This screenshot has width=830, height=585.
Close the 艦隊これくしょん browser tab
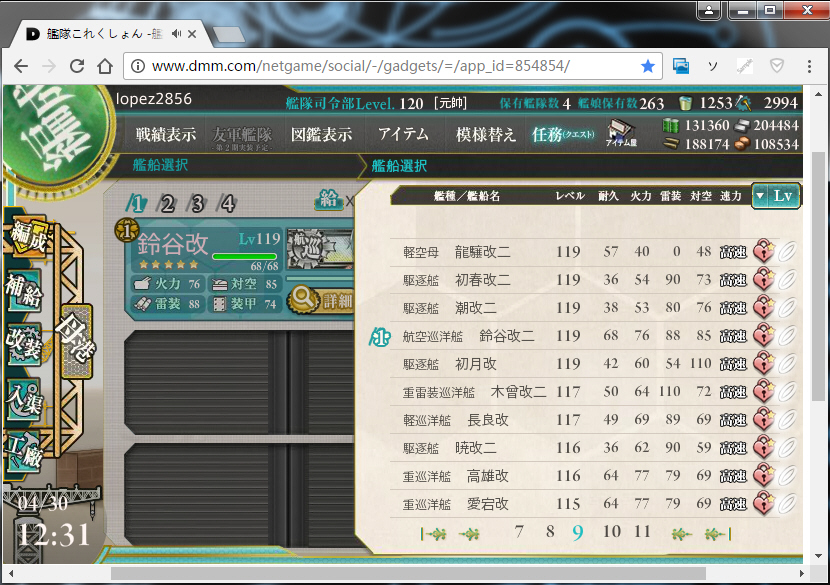pyautogui.click(x=192, y=34)
